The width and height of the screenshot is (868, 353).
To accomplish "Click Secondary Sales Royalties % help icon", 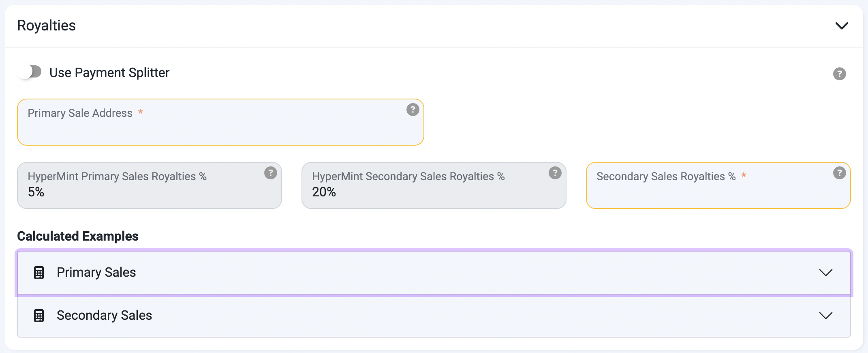I will (x=839, y=173).
